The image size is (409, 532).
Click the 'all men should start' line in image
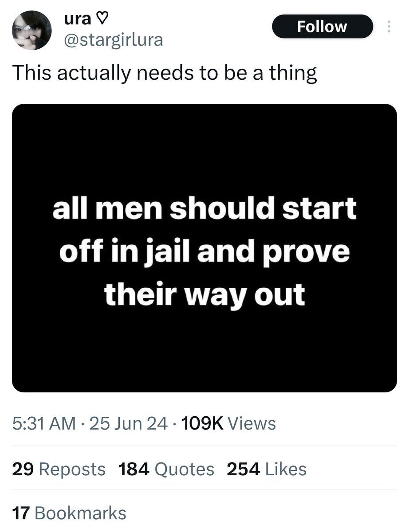coord(204,209)
